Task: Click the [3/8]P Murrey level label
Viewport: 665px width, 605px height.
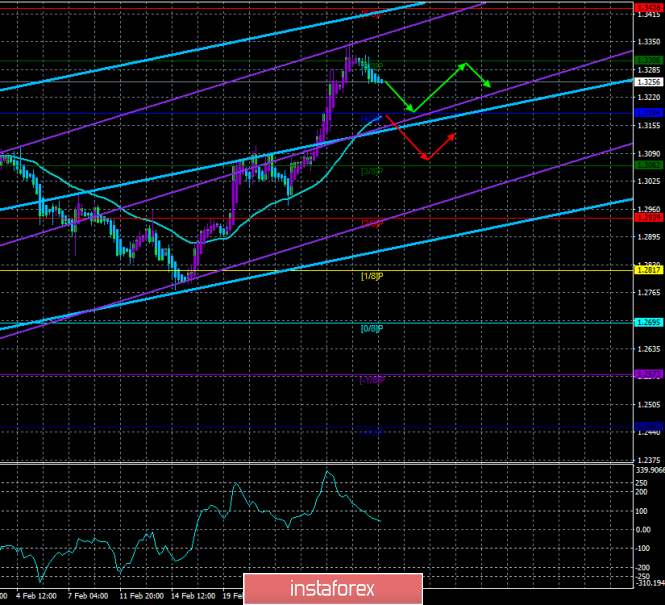Action: (372, 171)
